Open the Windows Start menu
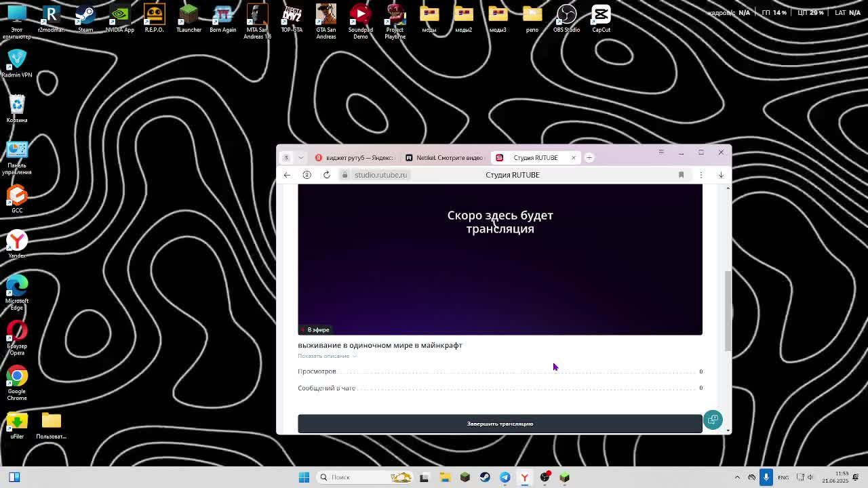868x488 pixels. [304, 477]
